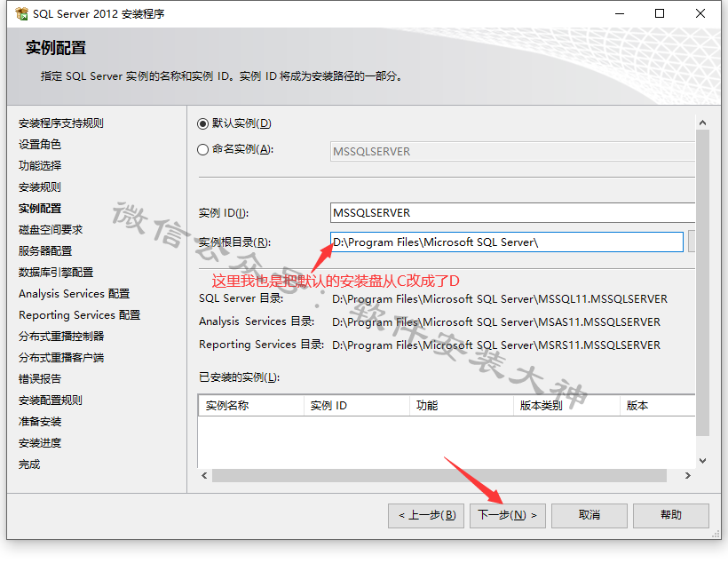The width and height of the screenshot is (728, 579).
Task: Select 磁盘空间要求 step in sidebar
Action: 51,230
